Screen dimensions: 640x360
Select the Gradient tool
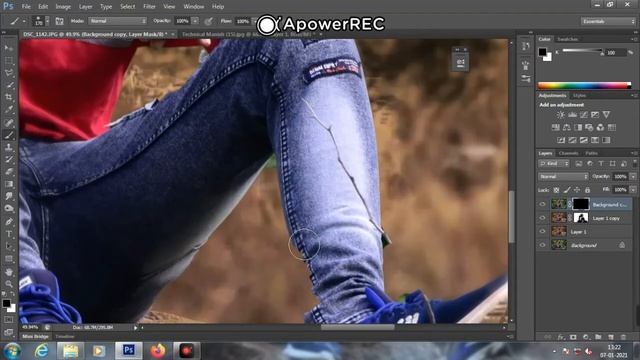[9, 184]
